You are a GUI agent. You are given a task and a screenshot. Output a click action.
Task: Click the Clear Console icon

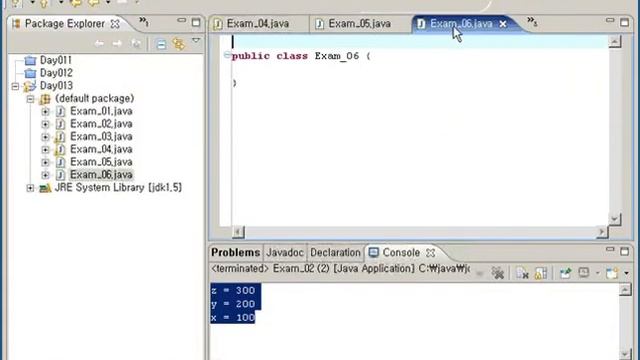coord(522,273)
